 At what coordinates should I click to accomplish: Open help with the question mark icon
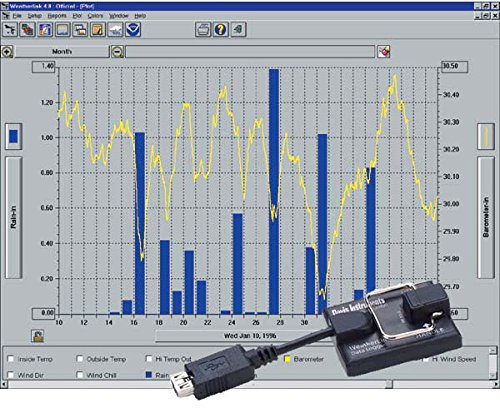tap(220, 29)
